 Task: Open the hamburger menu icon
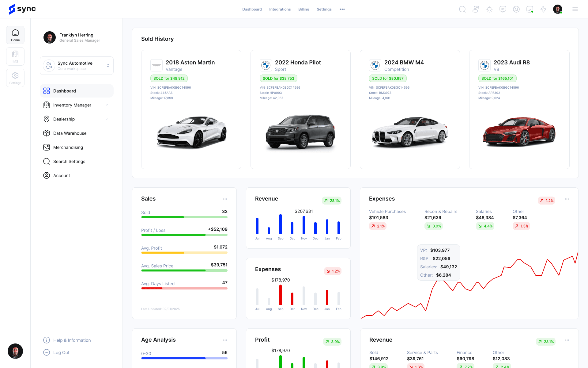click(575, 9)
